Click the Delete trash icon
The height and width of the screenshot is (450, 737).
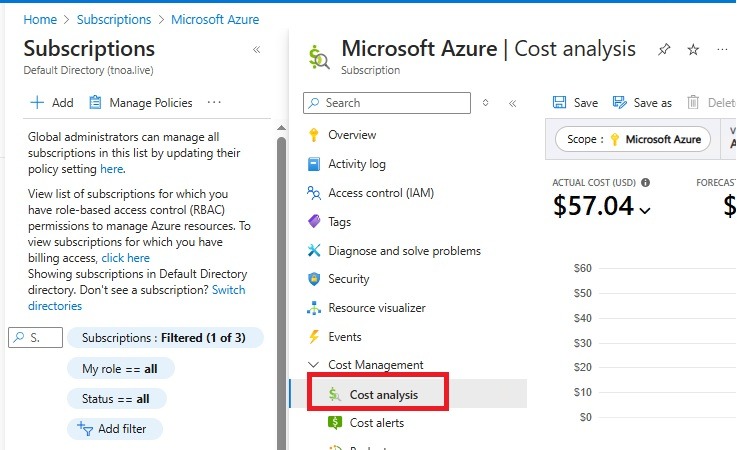point(693,103)
